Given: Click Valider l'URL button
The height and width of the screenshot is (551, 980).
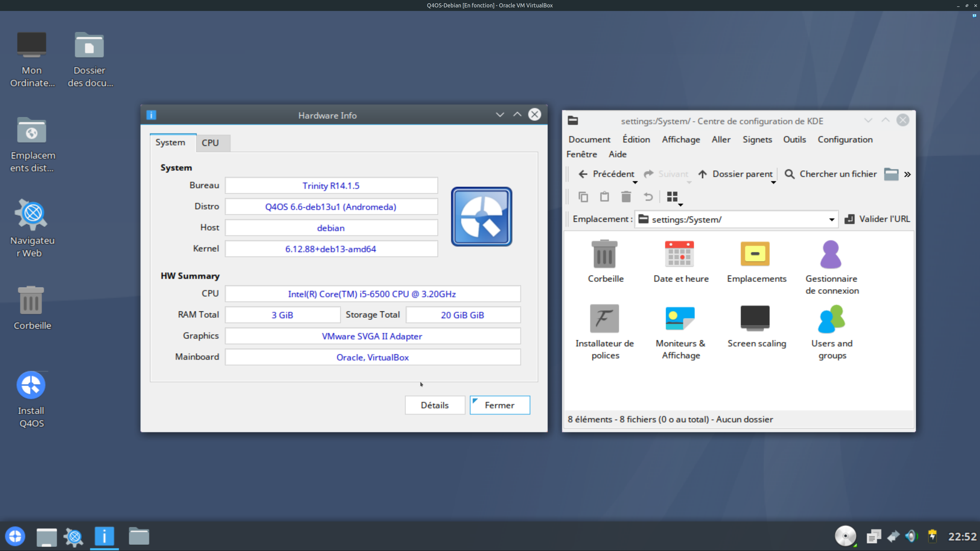Looking at the screenshot, I should point(877,219).
